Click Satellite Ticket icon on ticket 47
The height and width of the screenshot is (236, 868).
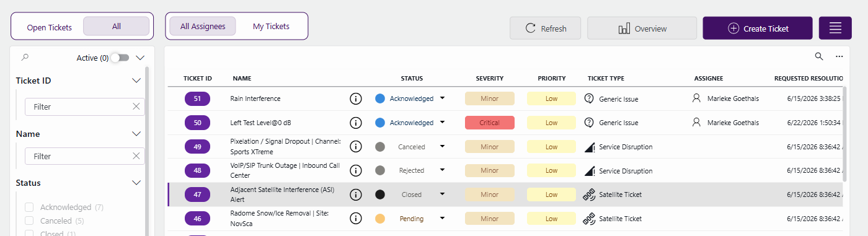(590, 194)
